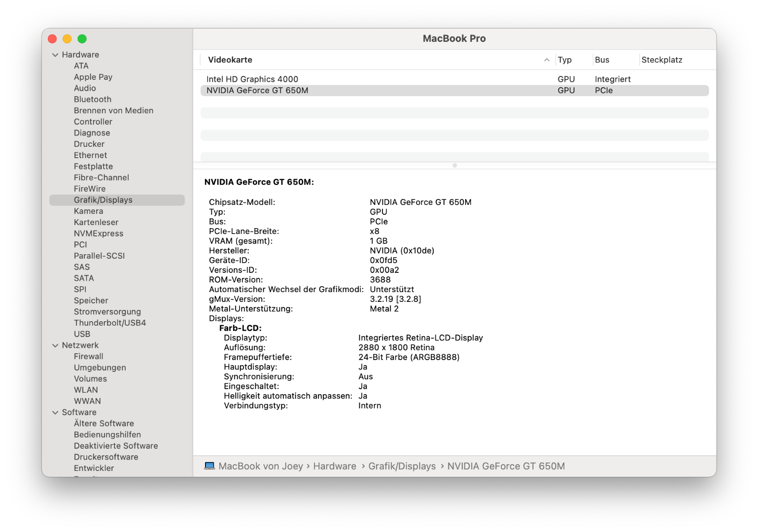The width and height of the screenshot is (758, 532).
Task: Open WWAN in the sidebar
Action: [x=87, y=401]
